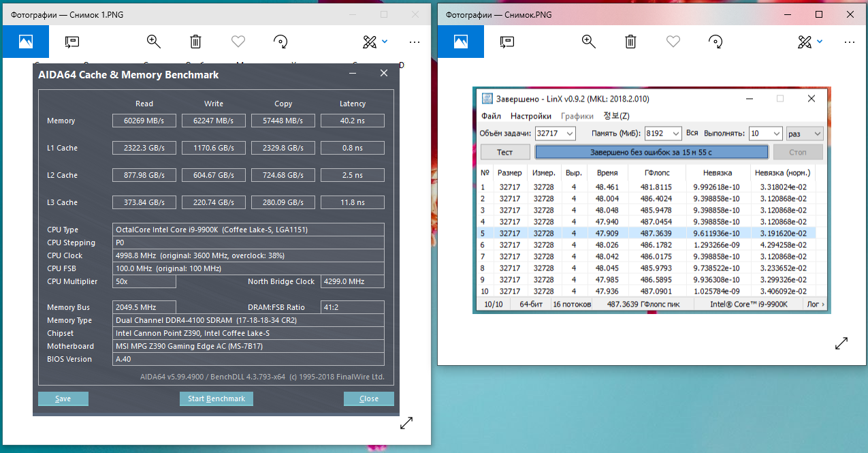Image resolution: width=868 pixels, height=453 pixels.
Task: Close the Снимок 1.PNG Photos window
Action: coord(415,14)
